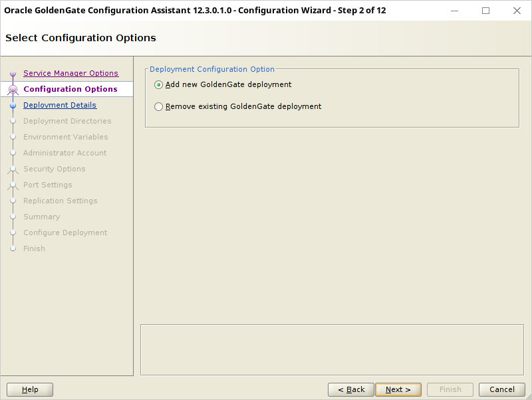The image size is (532, 400).
Task: Click the Deployment Configuration Option group title
Action: pyautogui.click(x=212, y=69)
